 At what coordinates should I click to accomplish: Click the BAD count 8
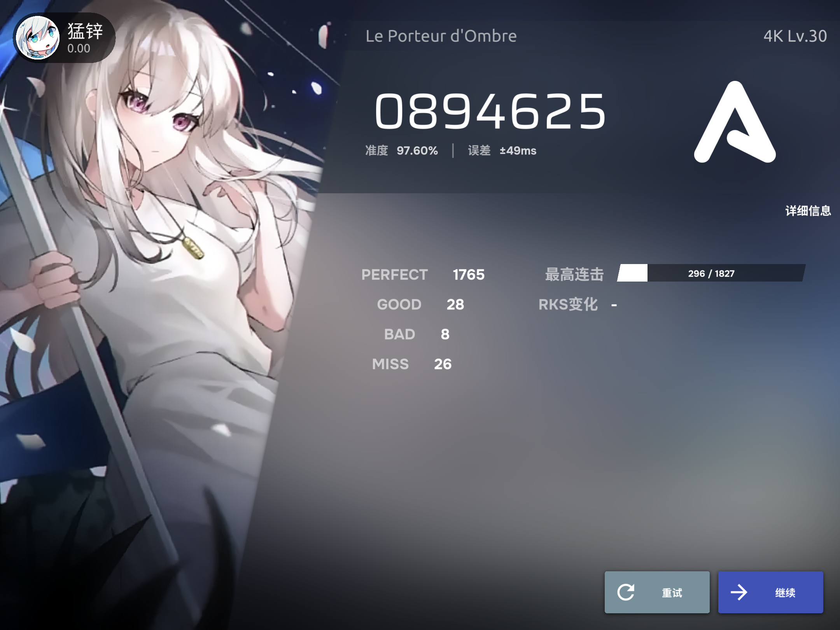[x=445, y=334]
